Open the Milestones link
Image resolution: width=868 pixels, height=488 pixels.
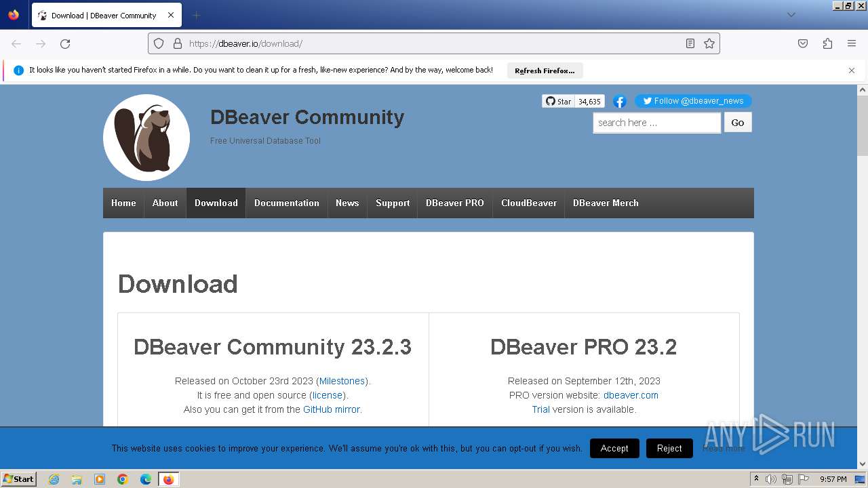click(342, 381)
